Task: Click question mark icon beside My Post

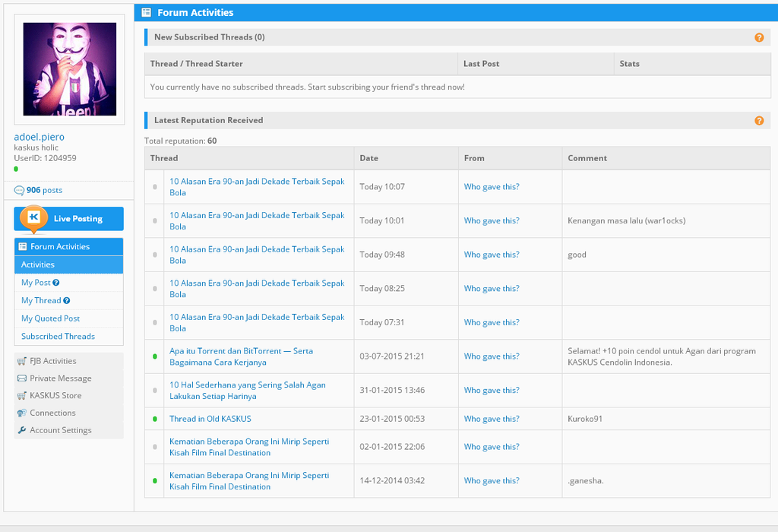Action: click(56, 283)
